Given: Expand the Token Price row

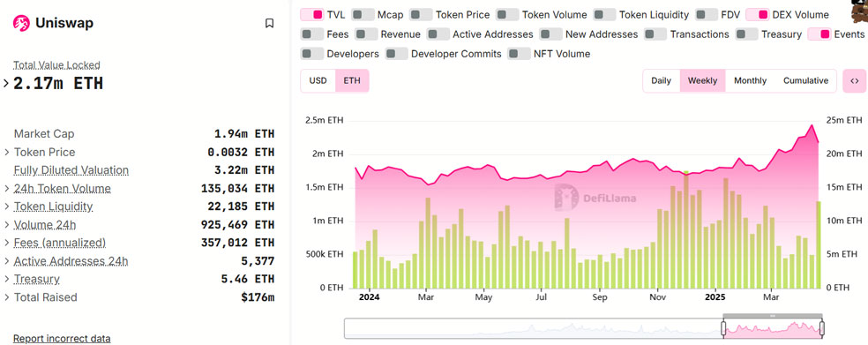Looking at the screenshot, I should point(7,153).
